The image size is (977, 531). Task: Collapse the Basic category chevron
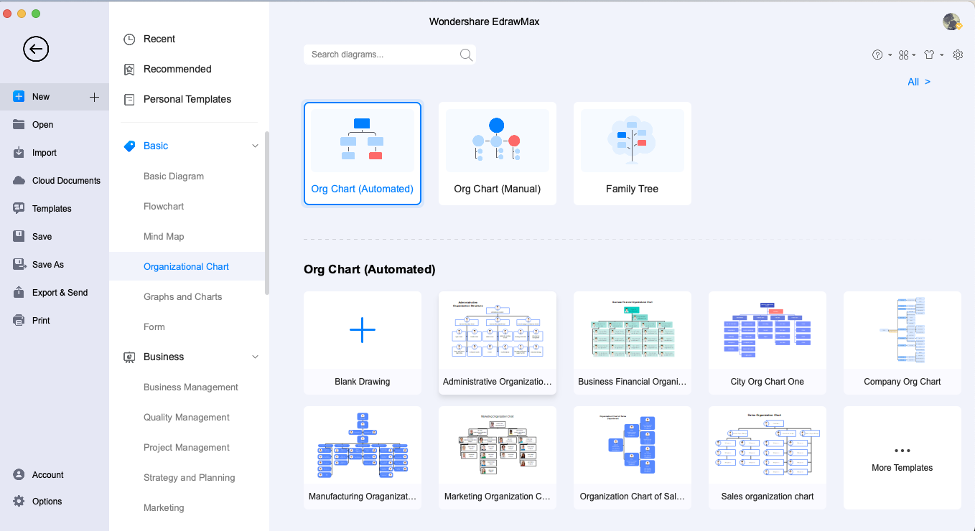coord(255,146)
